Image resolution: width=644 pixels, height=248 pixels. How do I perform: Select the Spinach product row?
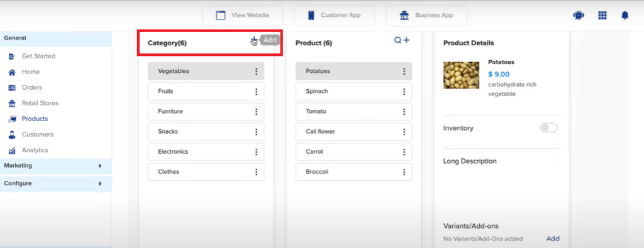[x=353, y=92]
